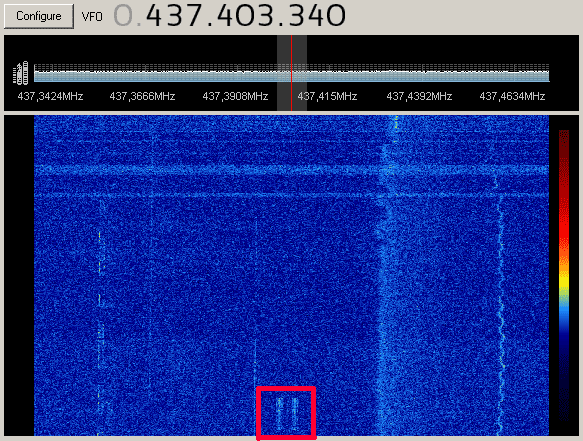Click the waterfall color gradient scale bar

pyautogui.click(x=564, y=275)
